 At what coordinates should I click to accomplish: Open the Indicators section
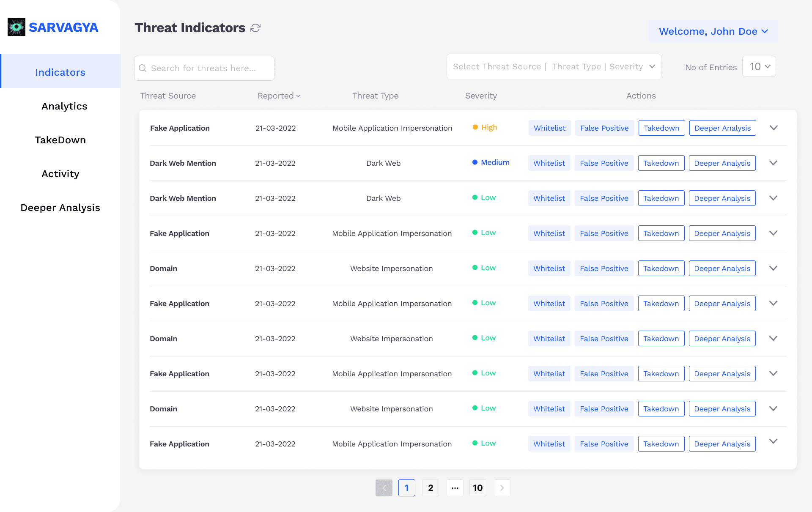pyautogui.click(x=60, y=71)
